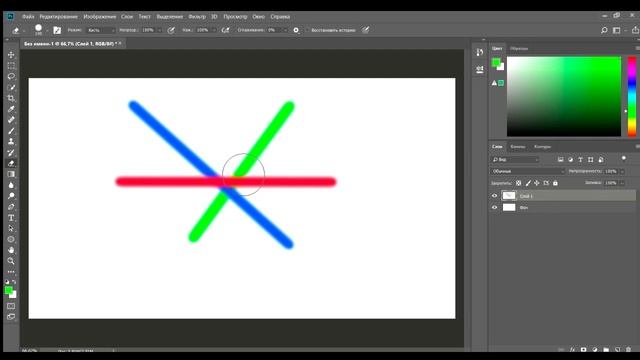Open the Opacity dropdown in options bar
This screenshot has height=360, width=640.
click(x=159, y=30)
